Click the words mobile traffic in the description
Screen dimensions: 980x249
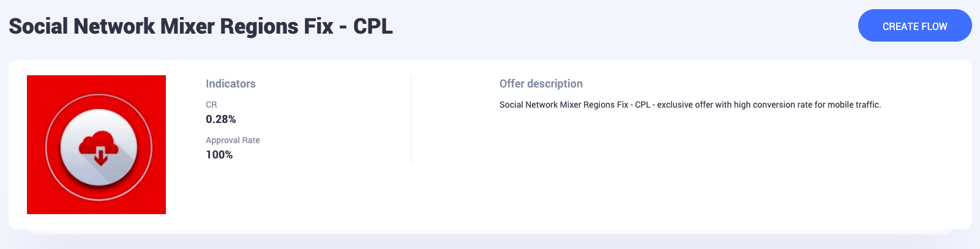coord(854,105)
